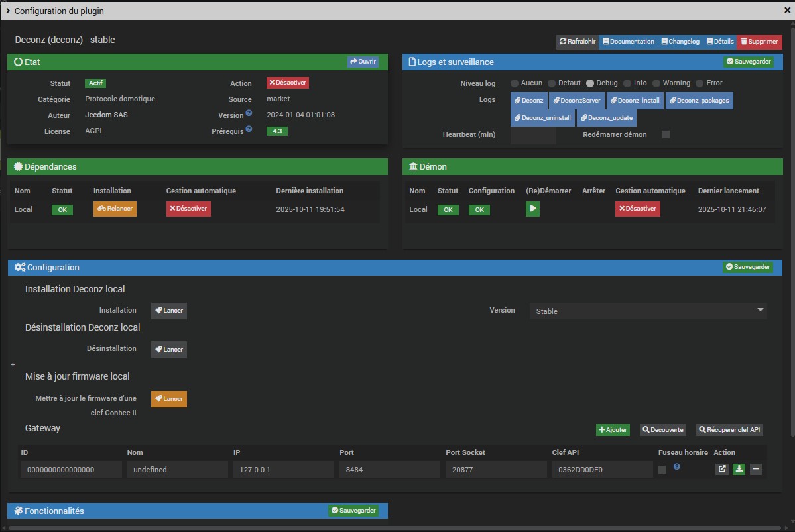Viewport: 795px width, 532px height.
Task: Open the Changelog
Action: coord(680,42)
